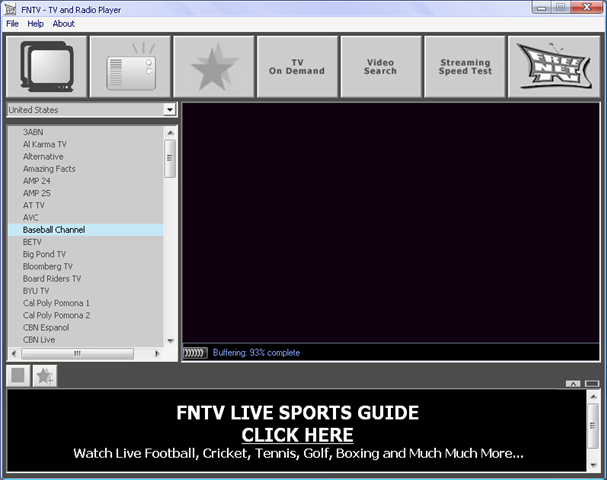Click channel list horizontal scrollbar thumb
This screenshot has height=480, width=607.
coord(77,353)
